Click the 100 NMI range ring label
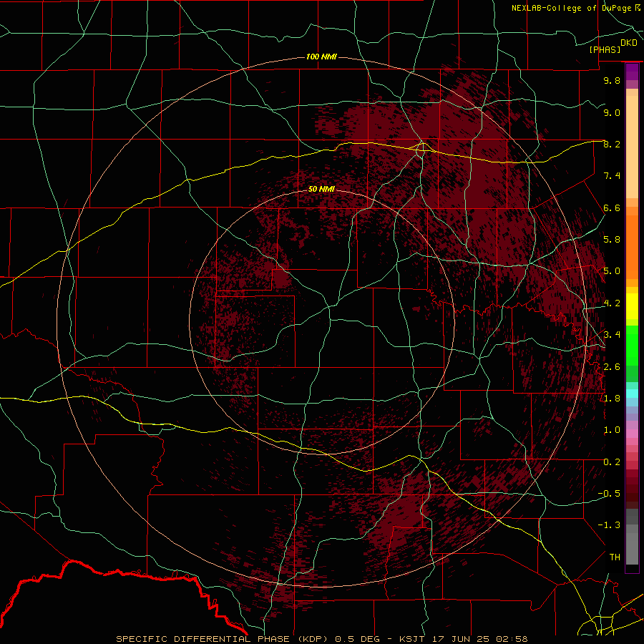The height and width of the screenshot is (644, 644). click(x=321, y=57)
